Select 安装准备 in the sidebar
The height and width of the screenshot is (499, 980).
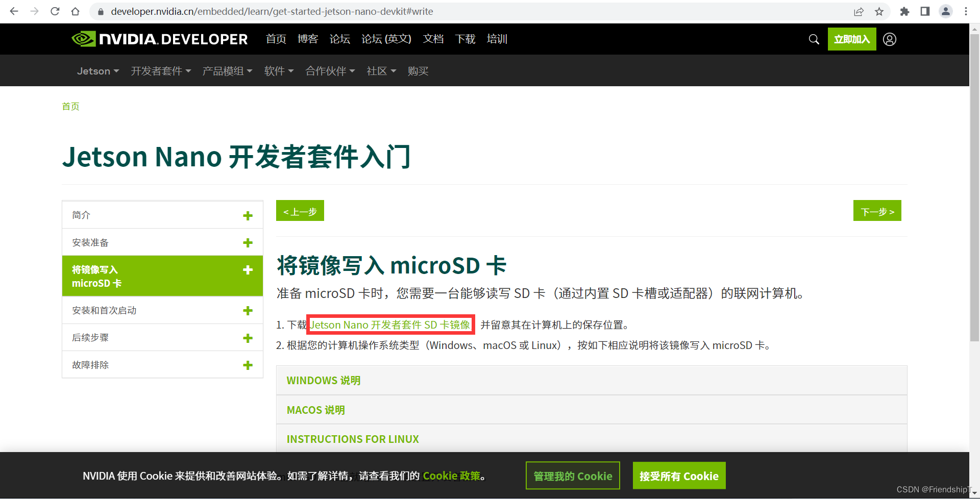162,242
